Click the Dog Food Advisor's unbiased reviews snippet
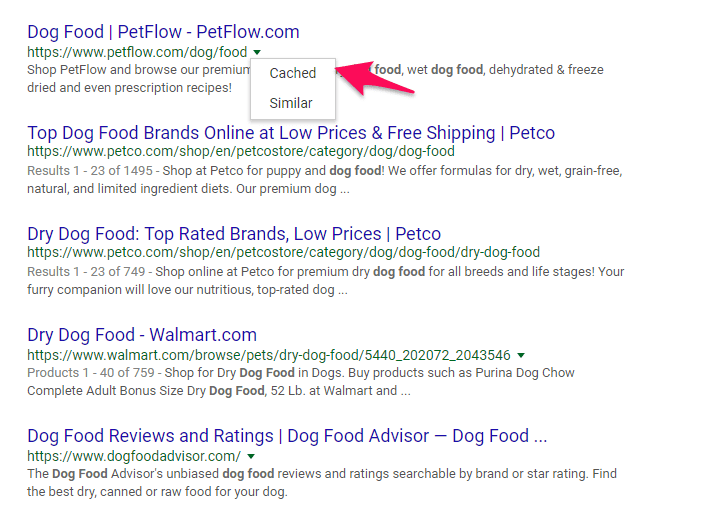Viewport: 725px width, 508px height. [x=322, y=483]
